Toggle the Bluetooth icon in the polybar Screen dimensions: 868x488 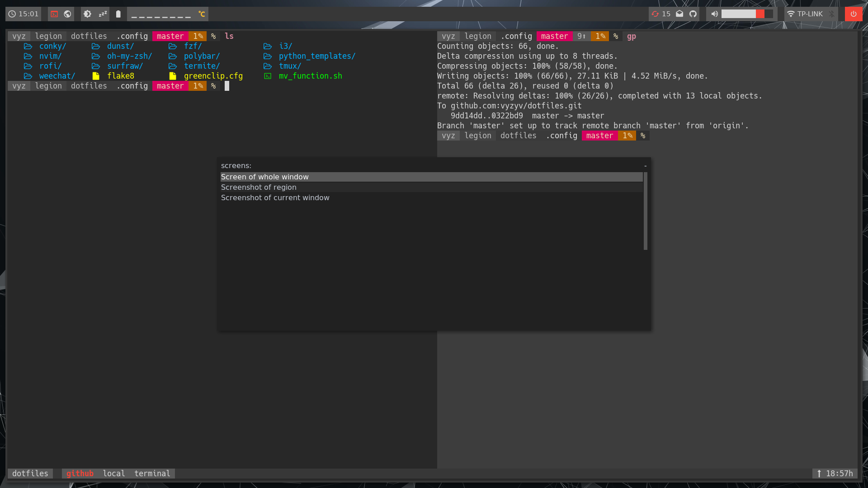click(831, 14)
